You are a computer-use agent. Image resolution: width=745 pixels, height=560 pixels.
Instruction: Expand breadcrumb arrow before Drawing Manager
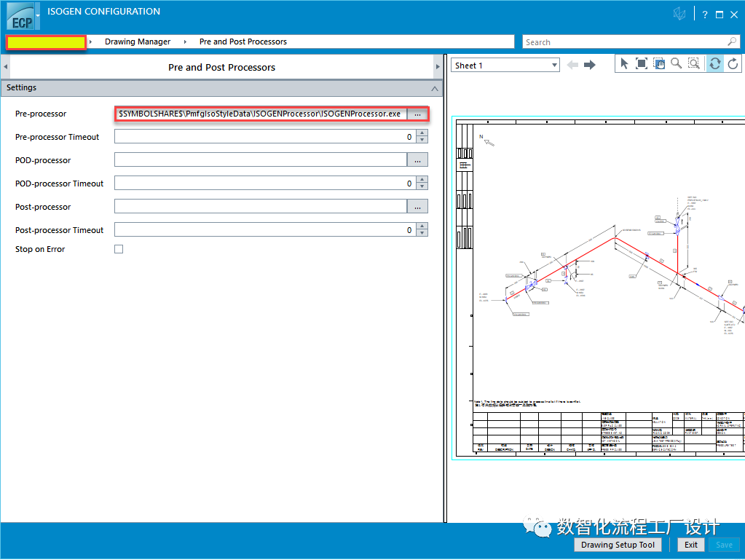[90, 42]
